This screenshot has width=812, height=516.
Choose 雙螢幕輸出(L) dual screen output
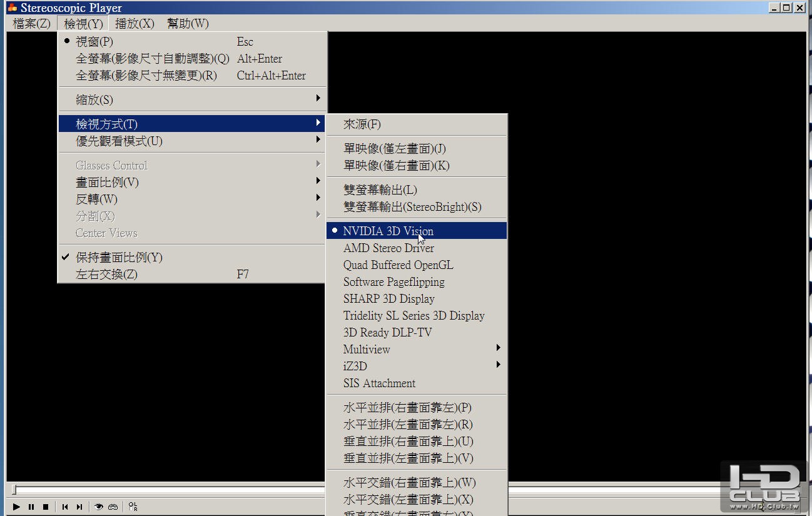pyautogui.click(x=417, y=190)
